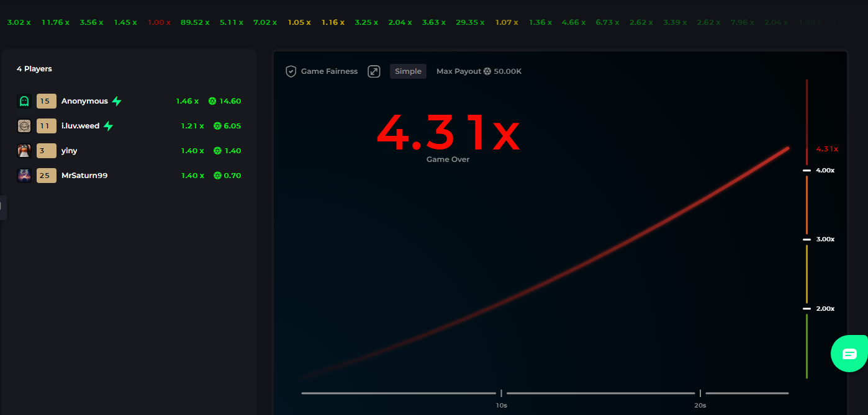
Task: Click the Game Fairness shield icon
Action: (x=291, y=71)
